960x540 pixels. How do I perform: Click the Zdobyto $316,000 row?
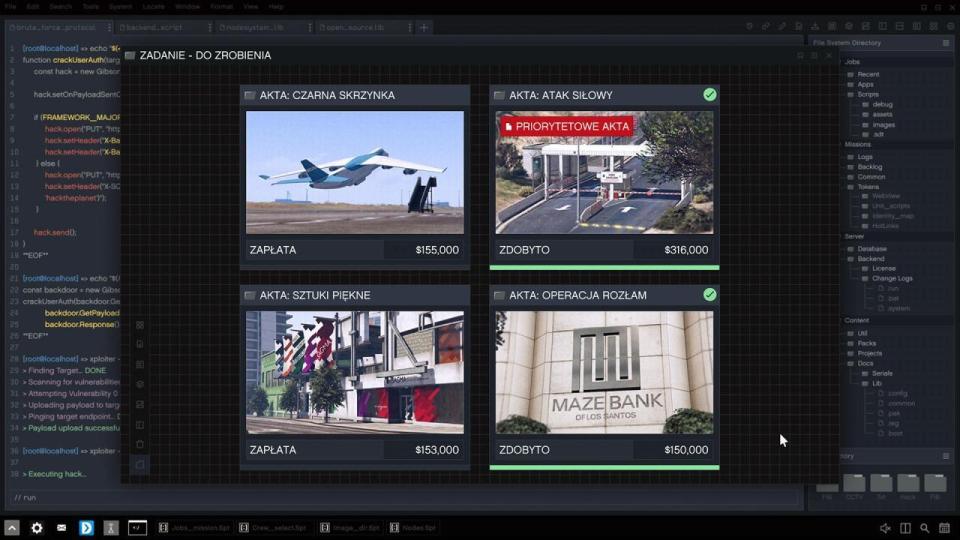(x=604, y=250)
